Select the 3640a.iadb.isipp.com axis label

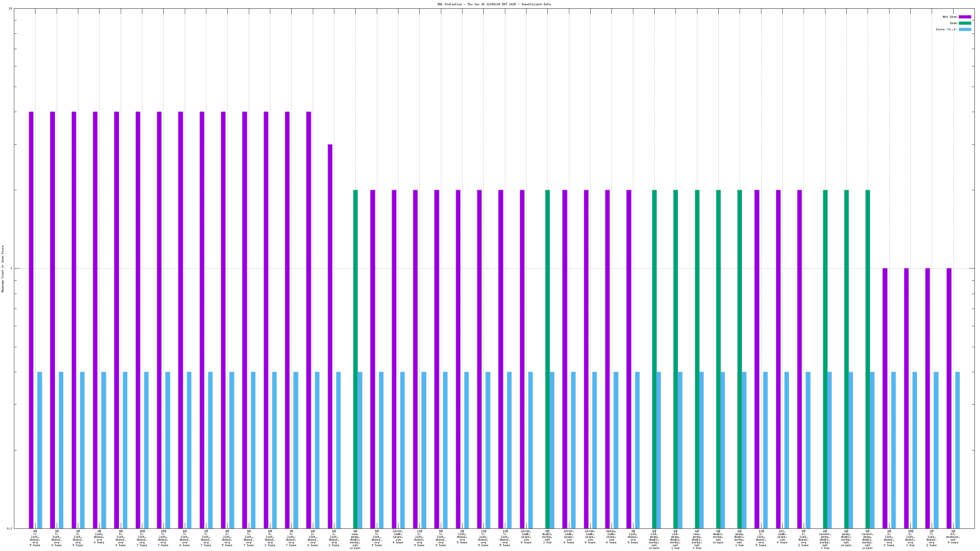click(x=611, y=536)
